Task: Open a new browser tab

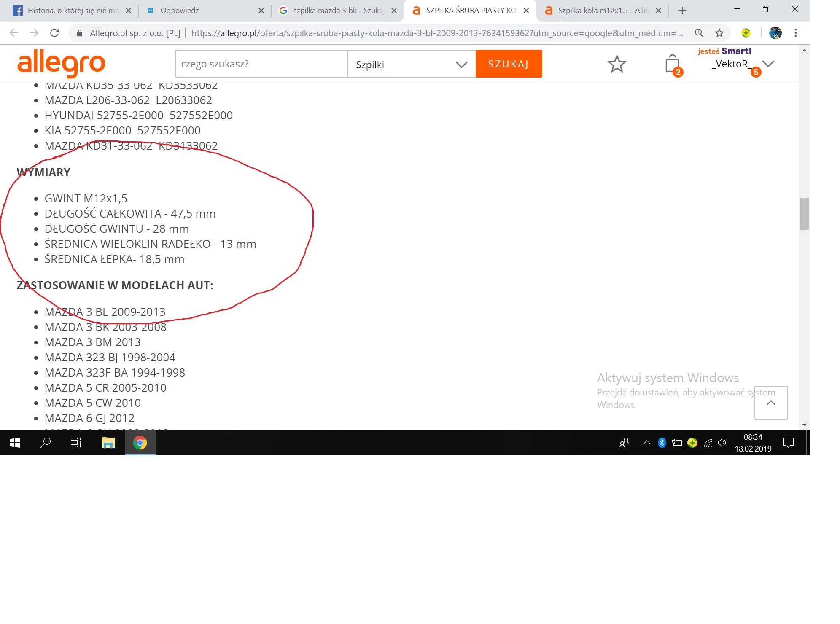Action: tap(682, 11)
